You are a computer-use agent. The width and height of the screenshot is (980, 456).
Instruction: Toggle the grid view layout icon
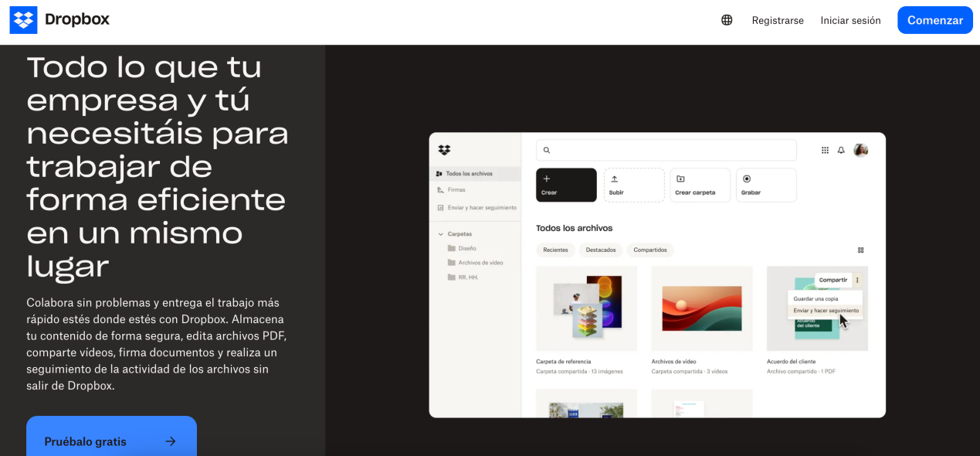861,250
